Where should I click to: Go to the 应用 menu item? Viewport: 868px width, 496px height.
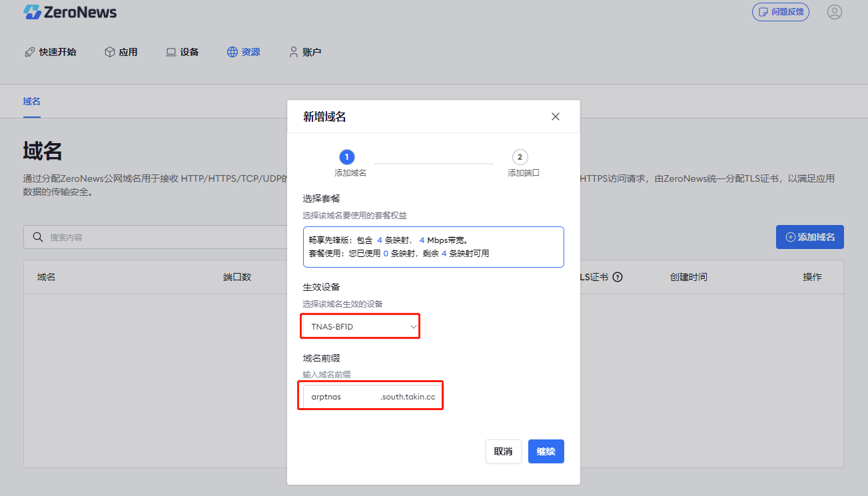121,52
